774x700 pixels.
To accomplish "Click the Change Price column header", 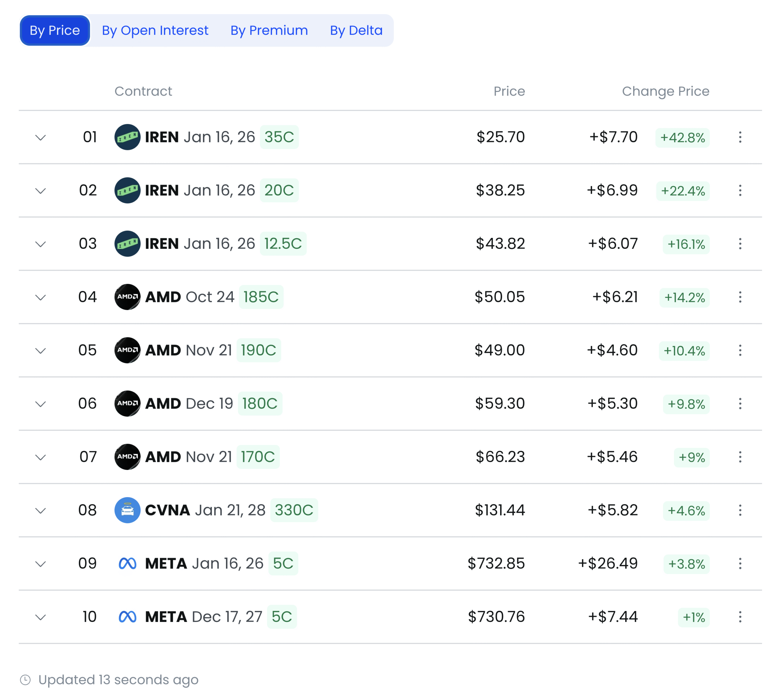I will [x=665, y=91].
